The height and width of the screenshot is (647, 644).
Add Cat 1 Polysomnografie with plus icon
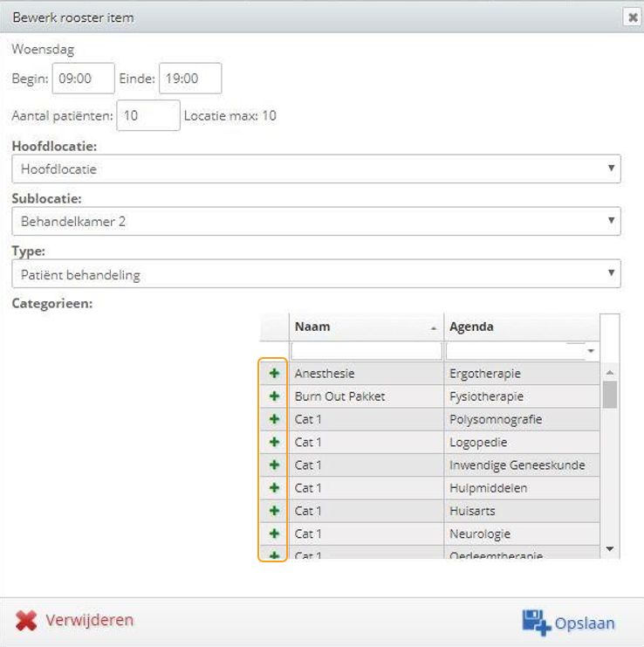274,419
